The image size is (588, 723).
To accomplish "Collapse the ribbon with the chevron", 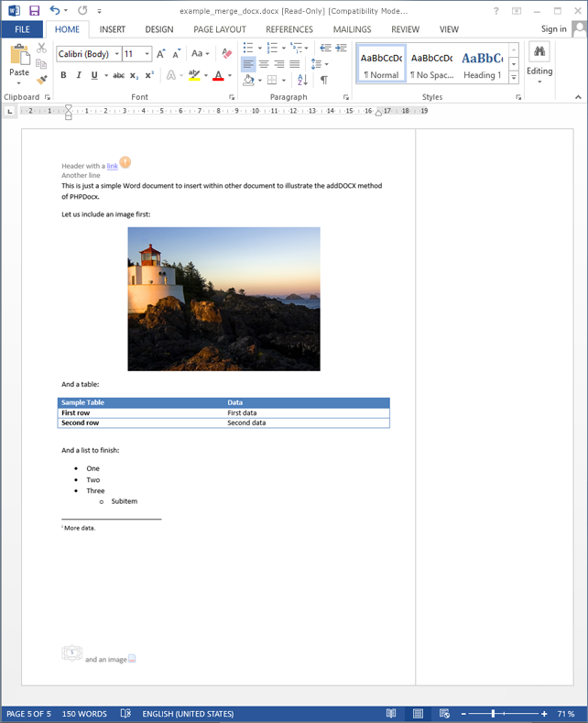I will (x=578, y=97).
